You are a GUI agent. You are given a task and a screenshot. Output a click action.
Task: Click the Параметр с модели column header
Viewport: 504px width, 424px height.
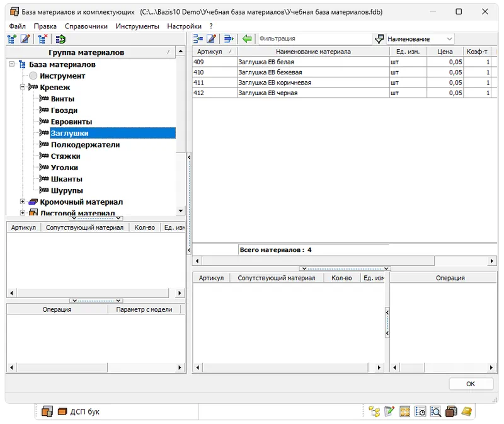(x=144, y=309)
